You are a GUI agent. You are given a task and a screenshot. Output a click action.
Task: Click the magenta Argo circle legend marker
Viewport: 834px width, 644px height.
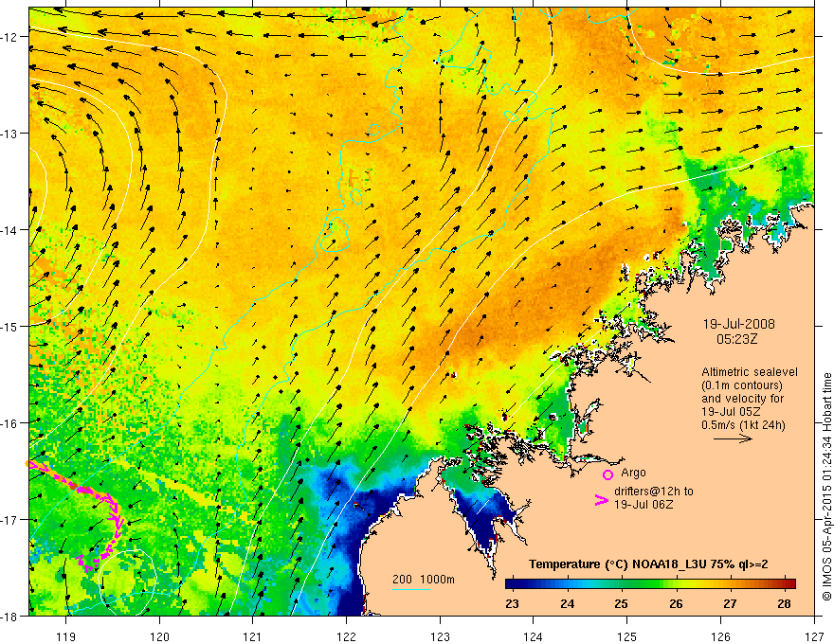607,474
